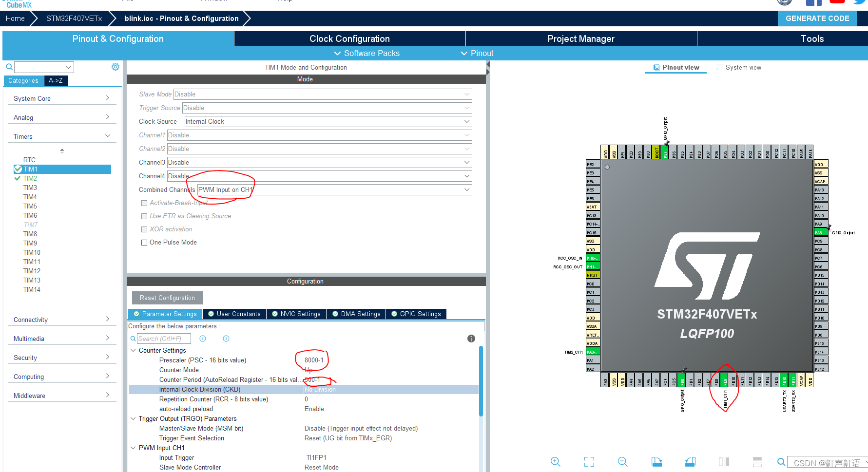Open the User Constants tab
The image size is (868, 472).
coord(234,314)
